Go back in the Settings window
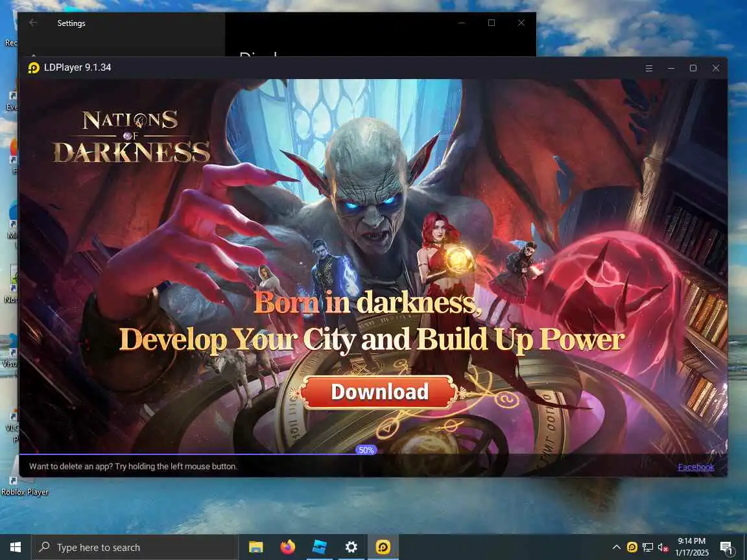Viewport: 747px width, 560px height. click(x=33, y=23)
